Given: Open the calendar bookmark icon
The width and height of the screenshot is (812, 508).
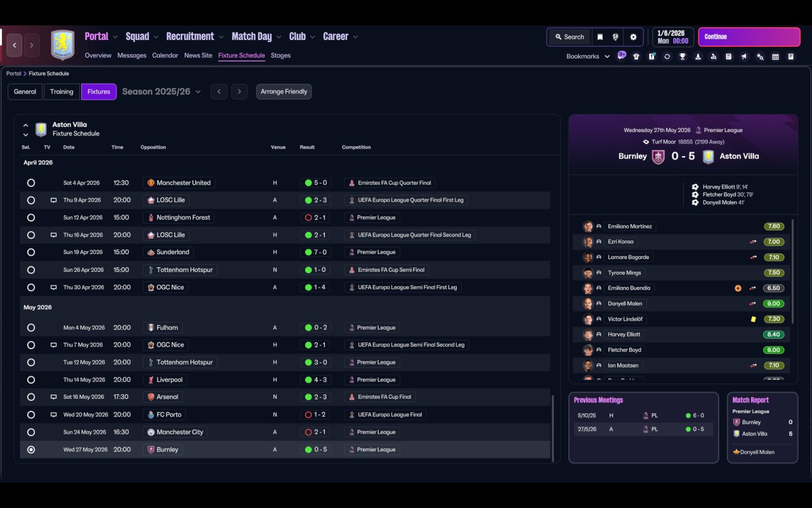Looking at the screenshot, I should point(775,57).
